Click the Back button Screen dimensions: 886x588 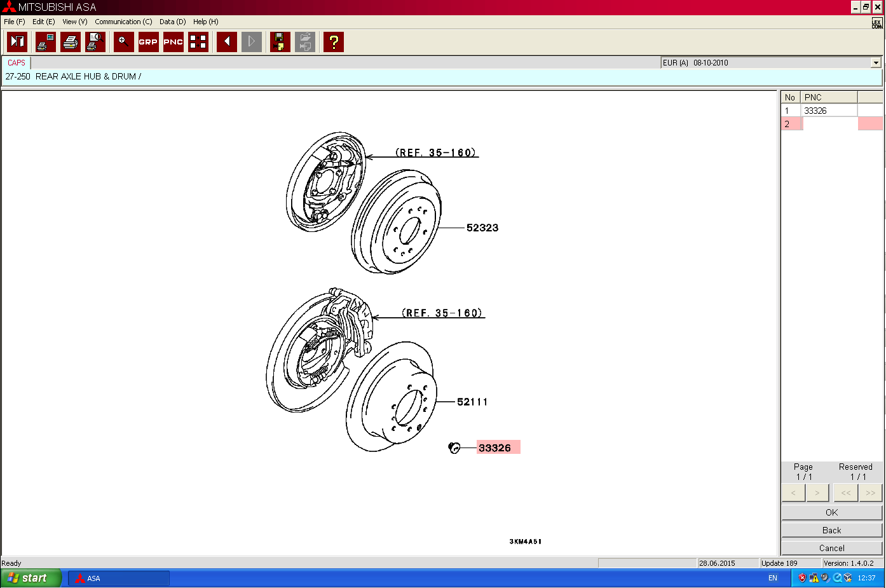832,530
